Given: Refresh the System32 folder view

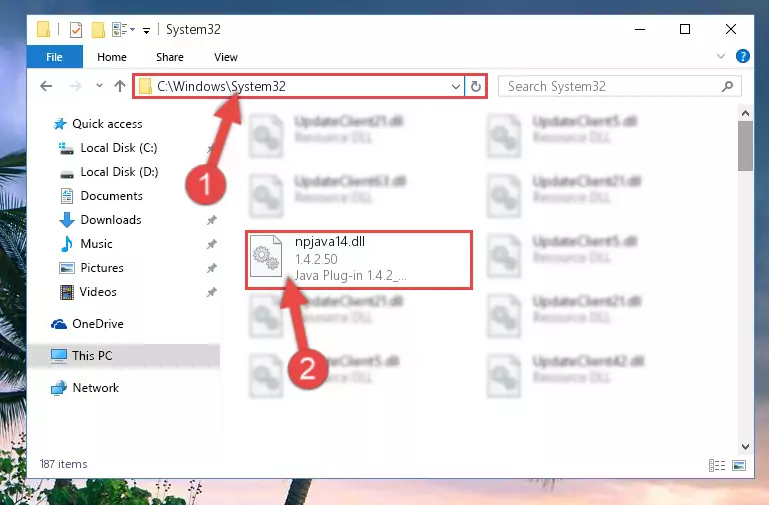Looking at the screenshot, I should 475,87.
